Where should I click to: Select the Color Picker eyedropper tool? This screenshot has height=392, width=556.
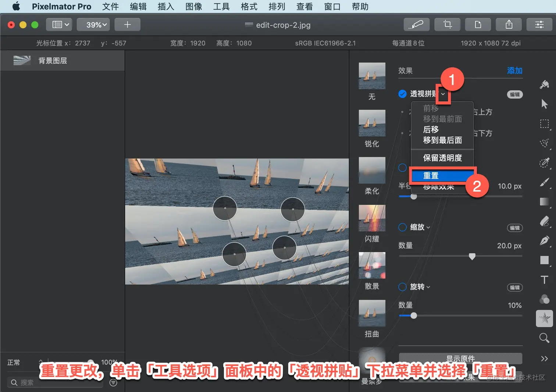544,163
